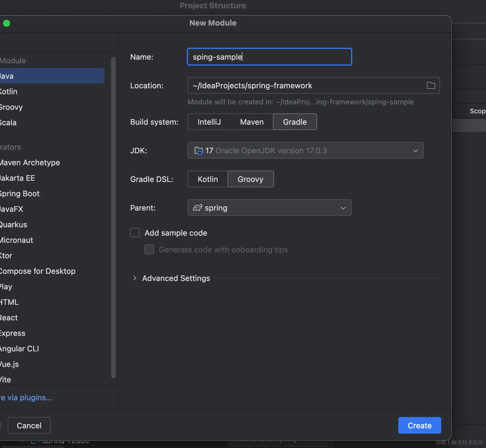Screen dimensions: 486x448
Task: Open the JDK version dropdown
Action: [415, 151]
